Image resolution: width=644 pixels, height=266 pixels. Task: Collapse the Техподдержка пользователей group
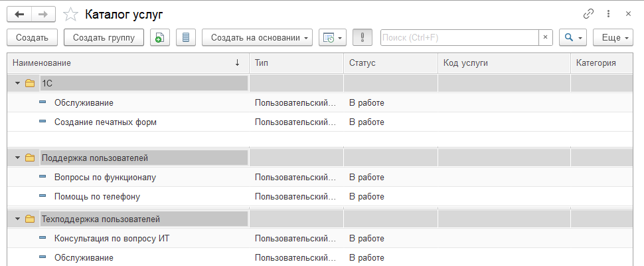coord(17,219)
